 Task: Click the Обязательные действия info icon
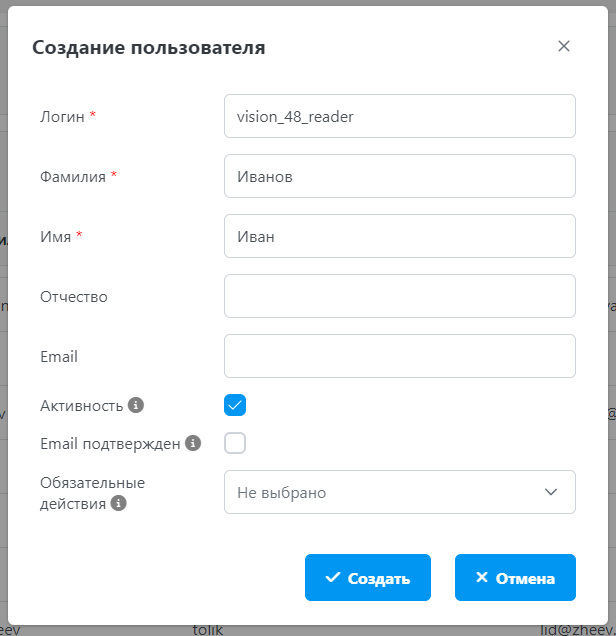coord(119,503)
